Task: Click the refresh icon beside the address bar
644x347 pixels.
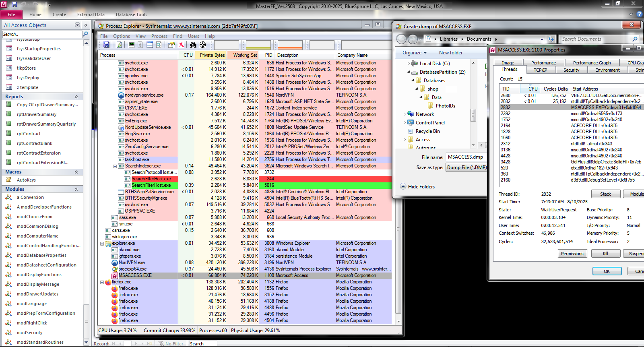Action: [x=551, y=39]
